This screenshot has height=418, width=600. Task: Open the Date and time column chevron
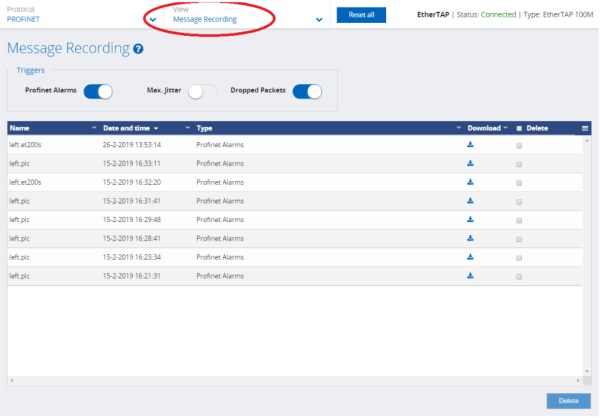[188, 127]
